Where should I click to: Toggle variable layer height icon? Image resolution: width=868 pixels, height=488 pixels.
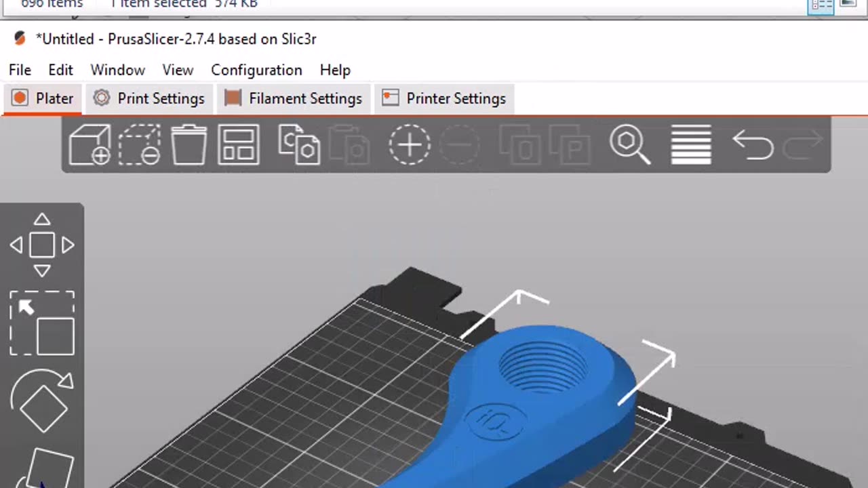[691, 144]
